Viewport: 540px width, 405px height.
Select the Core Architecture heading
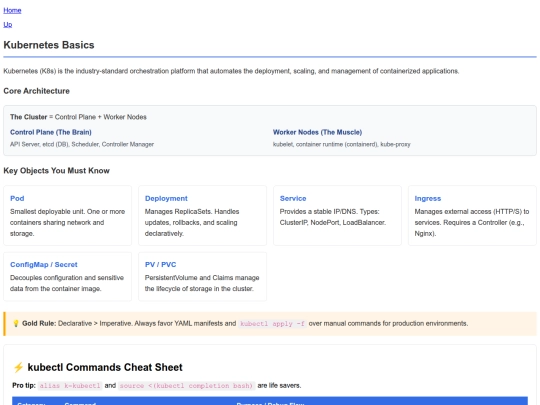point(37,91)
